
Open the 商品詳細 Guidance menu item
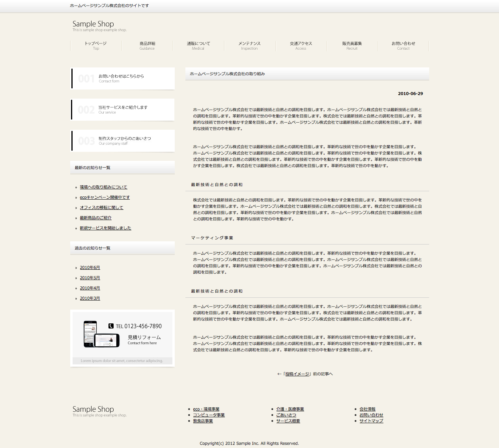coord(147,46)
